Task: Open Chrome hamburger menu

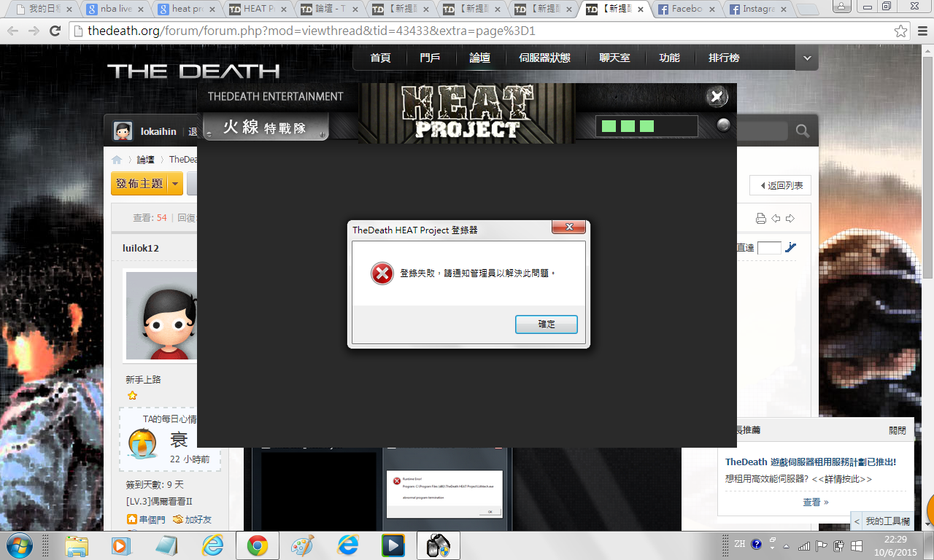Action: pyautogui.click(x=922, y=31)
